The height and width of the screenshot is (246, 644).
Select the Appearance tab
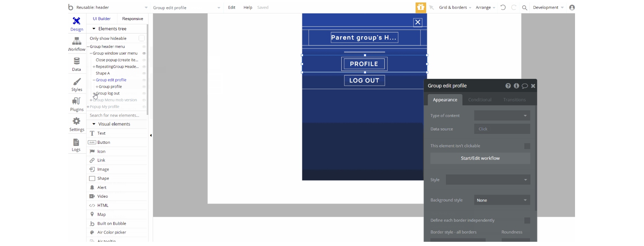(x=445, y=100)
